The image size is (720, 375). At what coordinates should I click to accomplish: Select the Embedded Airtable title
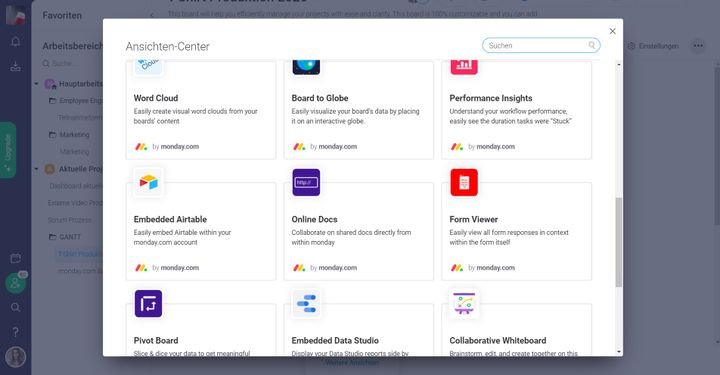coord(170,219)
